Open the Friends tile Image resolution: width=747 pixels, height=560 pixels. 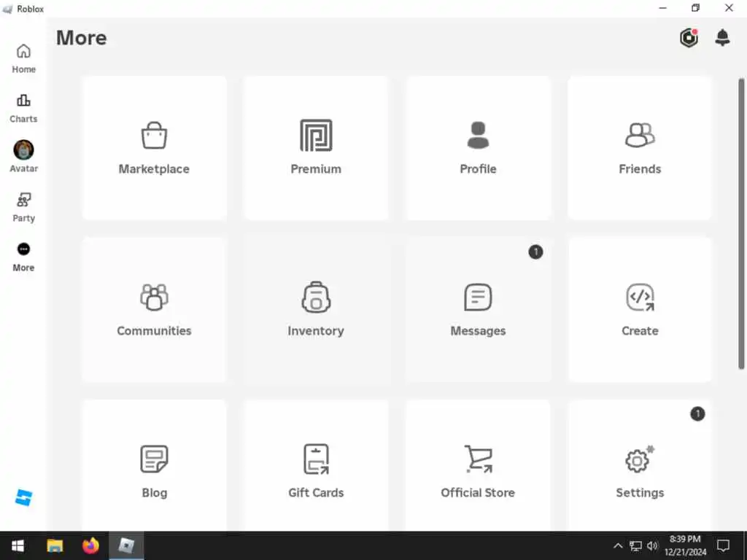[x=640, y=147]
